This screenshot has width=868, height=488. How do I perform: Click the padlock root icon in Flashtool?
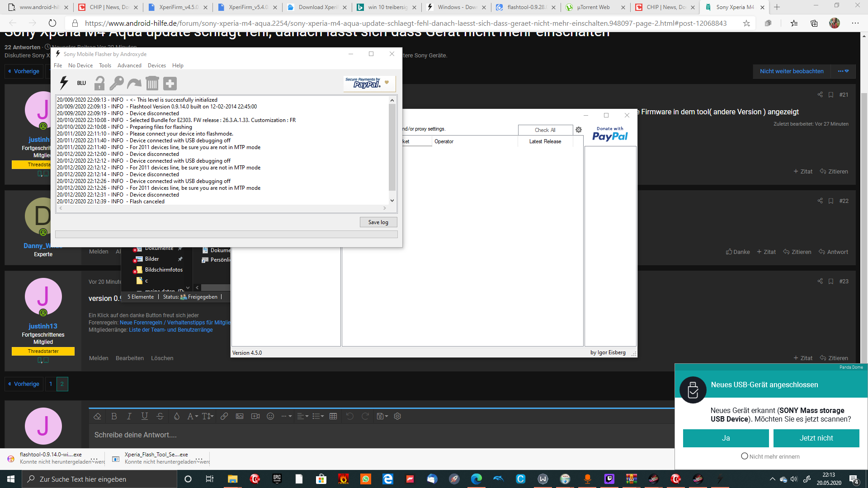99,83
